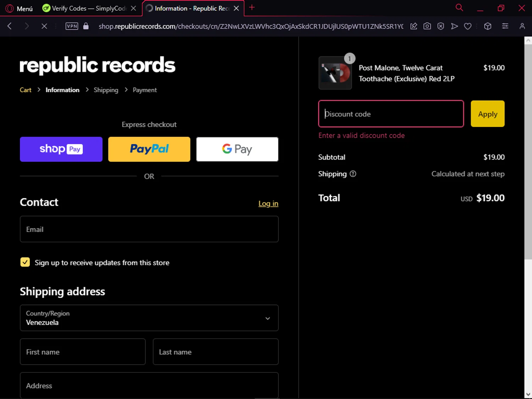The height and width of the screenshot is (399, 532).
Task: Stop loading the page
Action: tap(44, 26)
